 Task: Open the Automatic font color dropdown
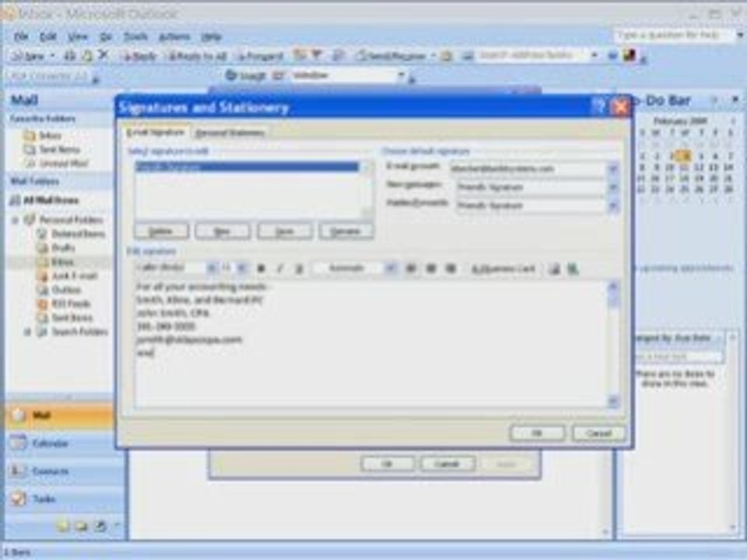pos(390,268)
